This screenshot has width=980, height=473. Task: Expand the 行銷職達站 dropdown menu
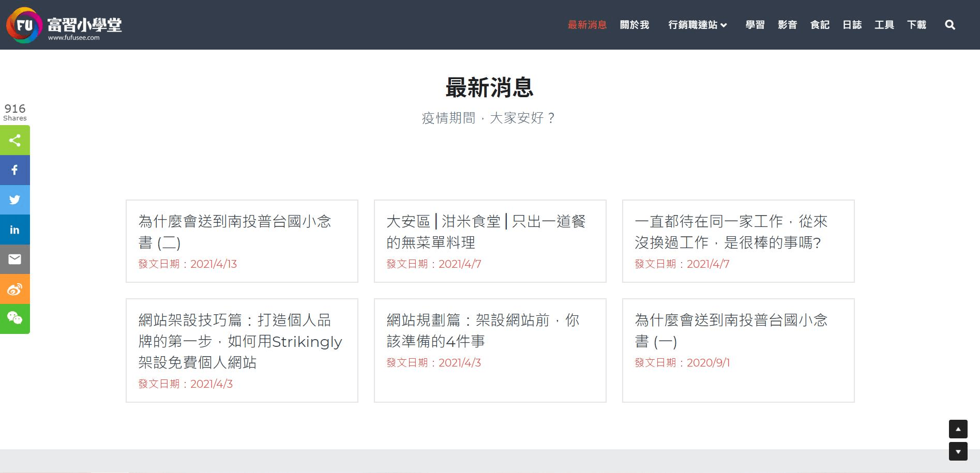[697, 25]
